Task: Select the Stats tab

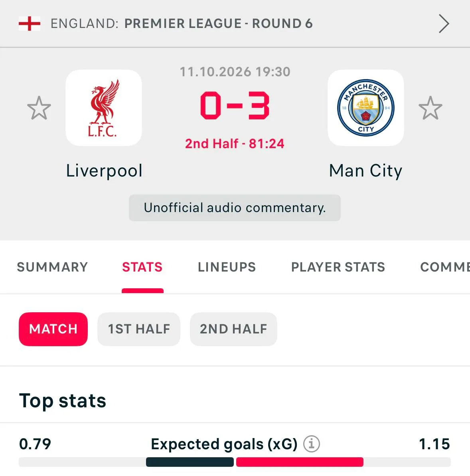Action: tap(142, 267)
